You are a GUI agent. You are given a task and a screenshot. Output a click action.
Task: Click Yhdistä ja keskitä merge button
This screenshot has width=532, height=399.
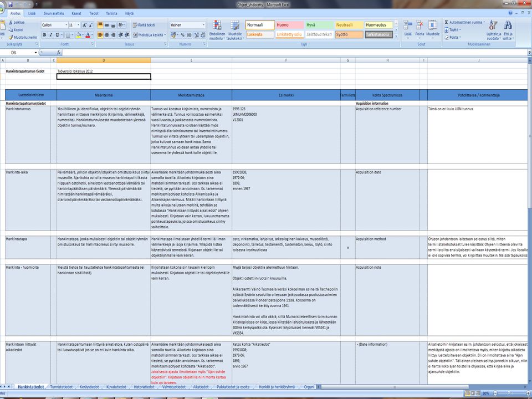coord(149,35)
